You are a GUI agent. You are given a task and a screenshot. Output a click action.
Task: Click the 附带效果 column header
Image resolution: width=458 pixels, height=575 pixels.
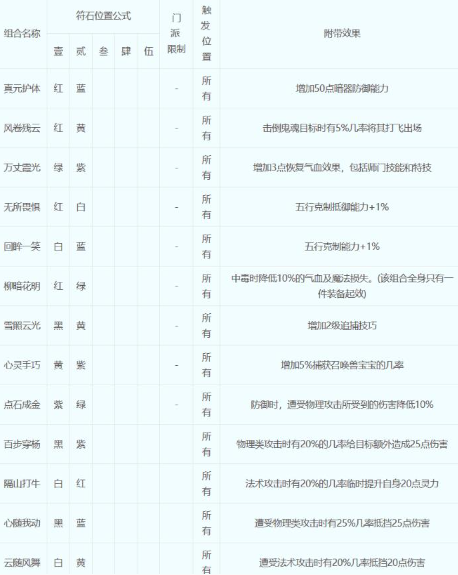click(342, 33)
